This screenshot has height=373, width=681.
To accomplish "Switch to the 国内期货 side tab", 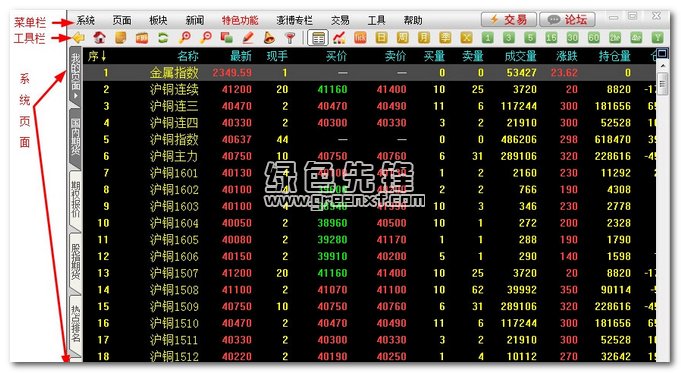I will (75, 137).
